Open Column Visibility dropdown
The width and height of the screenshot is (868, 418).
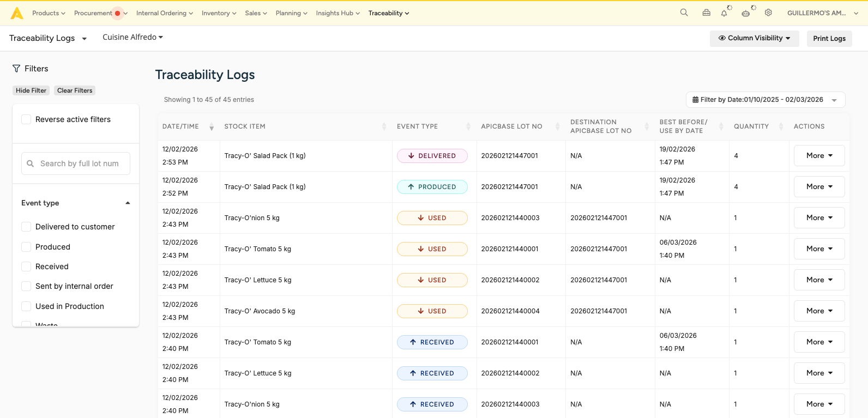754,38
